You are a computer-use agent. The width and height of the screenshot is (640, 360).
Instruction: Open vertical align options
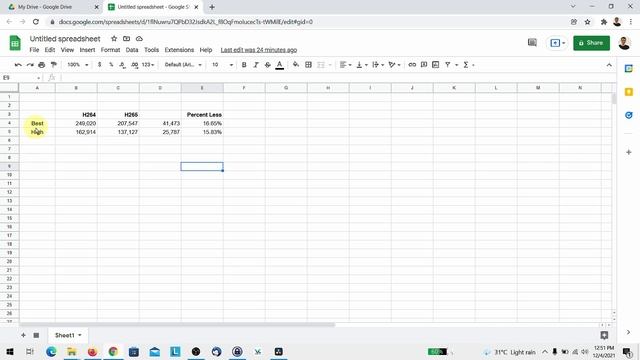coord(362,65)
